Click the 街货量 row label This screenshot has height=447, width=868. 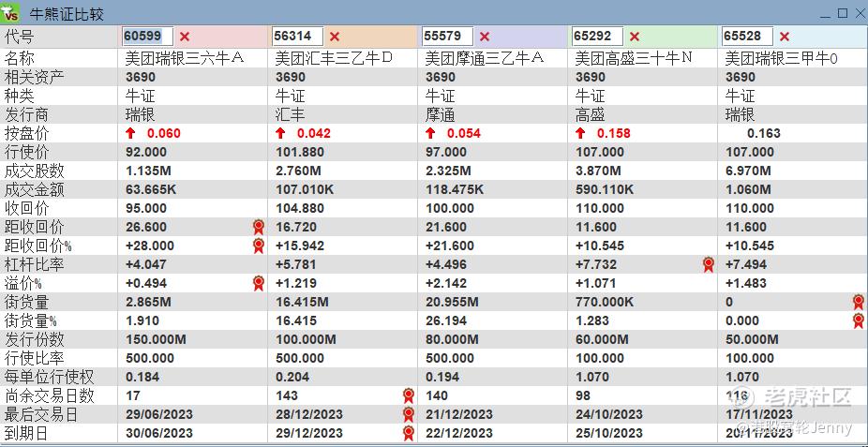(x=26, y=302)
